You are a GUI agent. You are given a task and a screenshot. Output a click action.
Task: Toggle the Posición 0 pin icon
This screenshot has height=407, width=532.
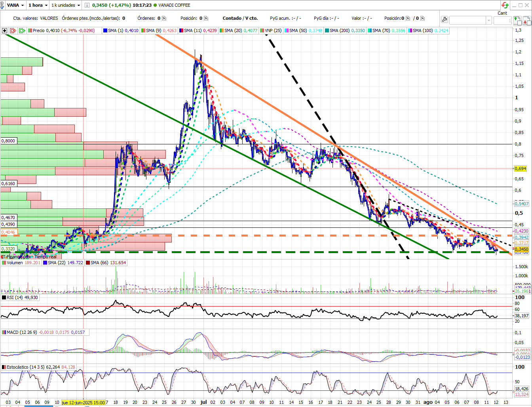click(x=206, y=18)
